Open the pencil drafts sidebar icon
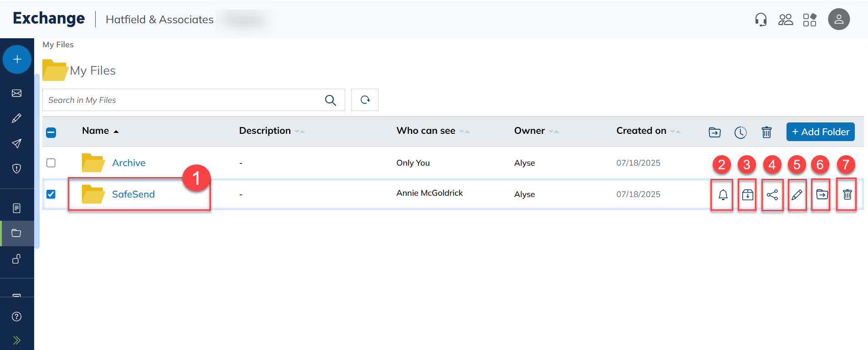This screenshot has height=350, width=868. [17, 118]
